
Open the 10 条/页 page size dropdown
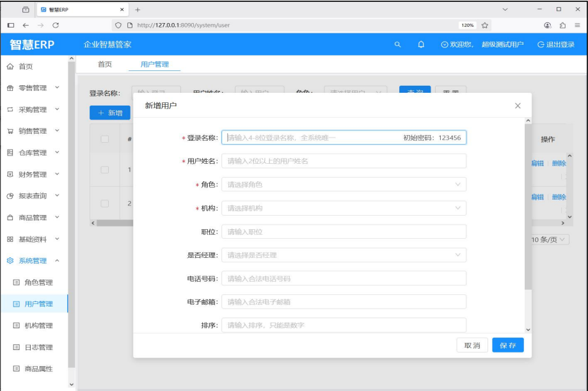(x=550, y=240)
